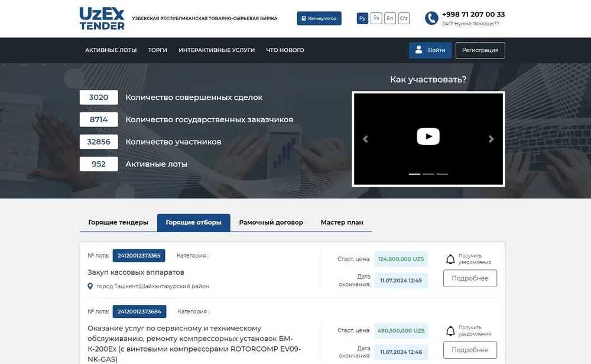Click end date 11.07.2024 12:46
The image size is (591, 364).
tap(401, 352)
